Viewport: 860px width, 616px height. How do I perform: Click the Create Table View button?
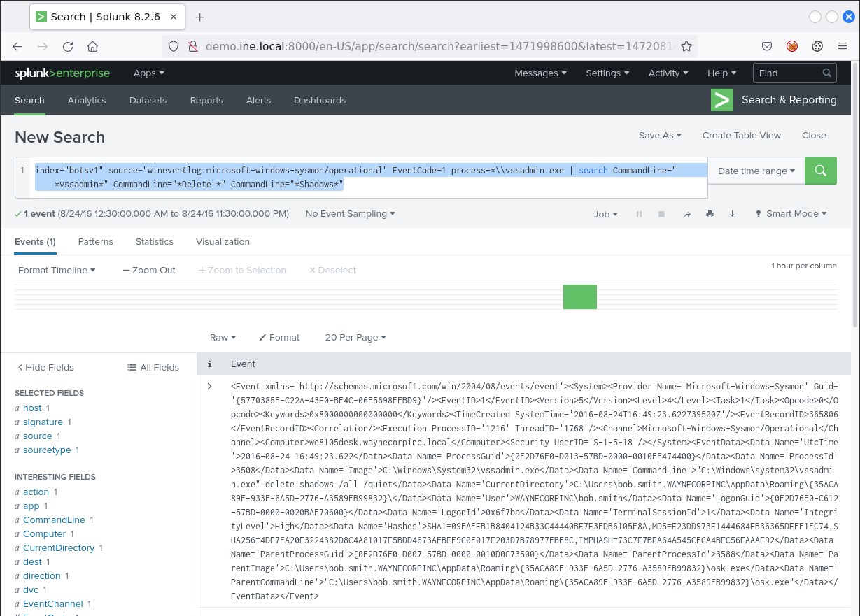point(741,135)
